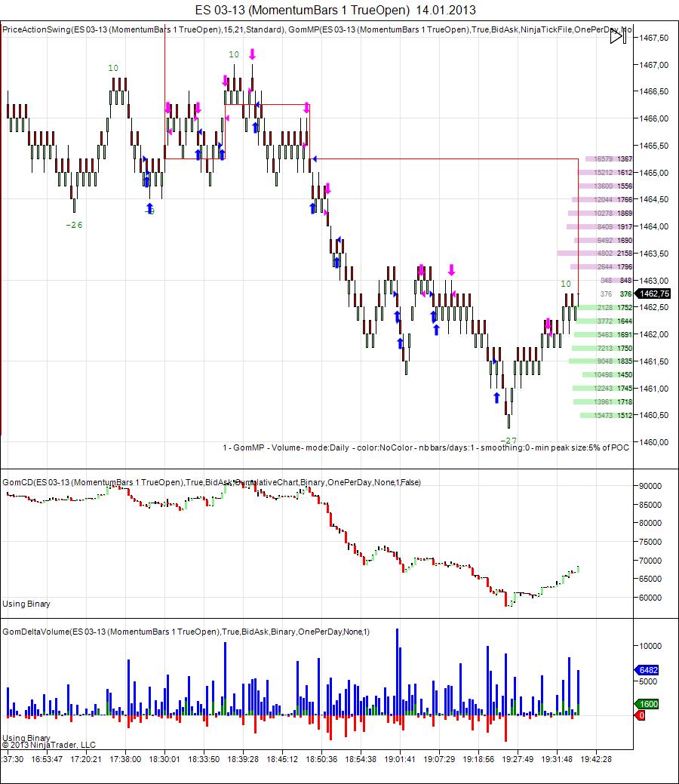Click the scroll-to-last-bar arrow icon

point(618,36)
